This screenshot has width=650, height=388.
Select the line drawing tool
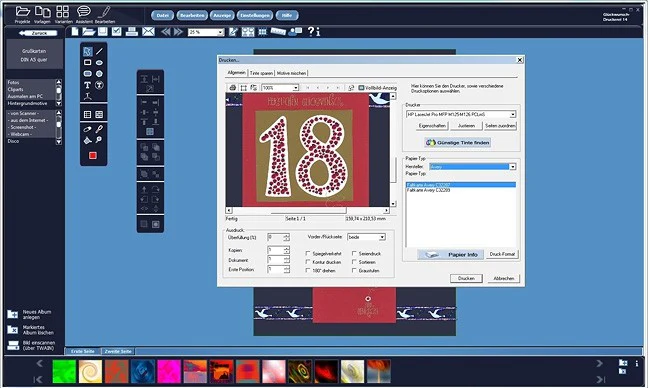coord(99,51)
